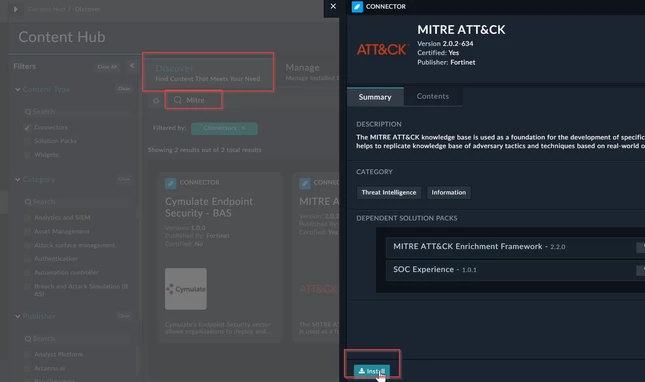The width and height of the screenshot is (645, 382).
Task: Click the ATT&CK logo on MITRE card
Action: coord(319,289)
